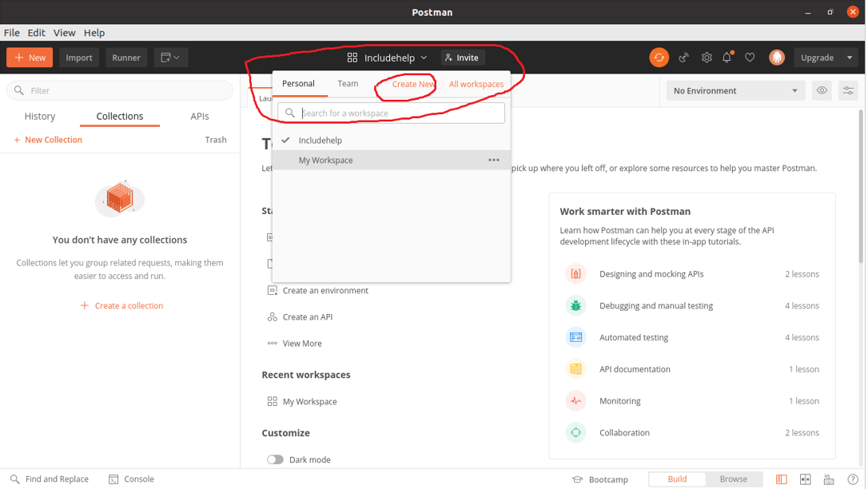The width and height of the screenshot is (868, 489).
Task: Open the user avatar menu
Action: point(776,57)
